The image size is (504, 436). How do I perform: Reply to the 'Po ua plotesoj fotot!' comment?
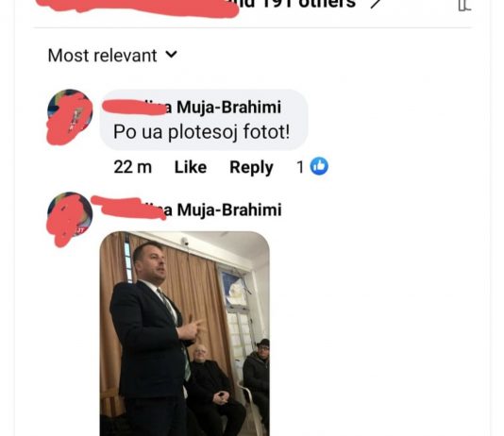tap(251, 167)
